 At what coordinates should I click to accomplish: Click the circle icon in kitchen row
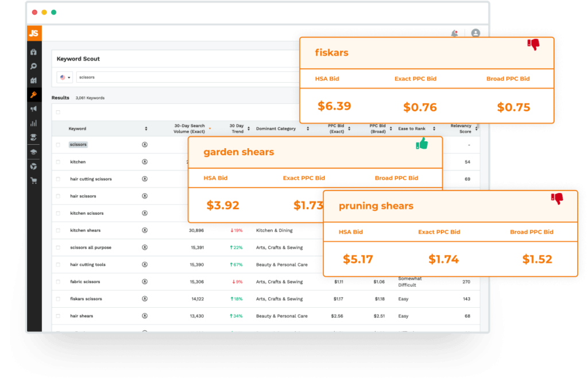[145, 162]
